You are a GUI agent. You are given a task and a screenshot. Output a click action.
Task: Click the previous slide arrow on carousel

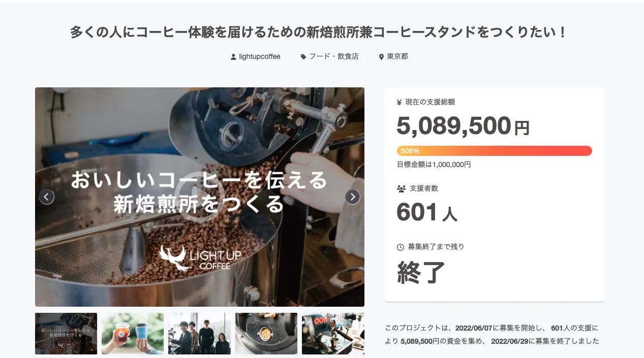point(47,197)
